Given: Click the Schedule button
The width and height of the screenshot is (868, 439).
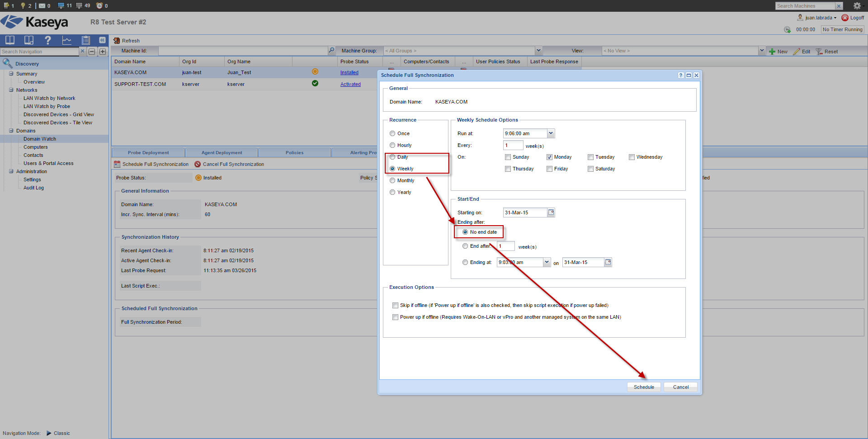Looking at the screenshot, I should (x=644, y=387).
